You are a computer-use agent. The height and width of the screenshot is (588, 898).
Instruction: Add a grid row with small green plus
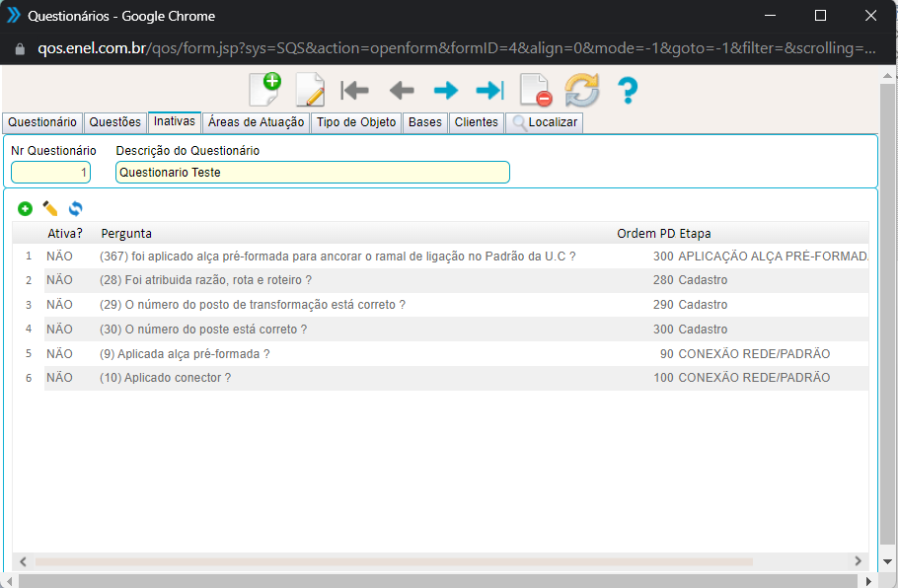[x=25, y=208]
